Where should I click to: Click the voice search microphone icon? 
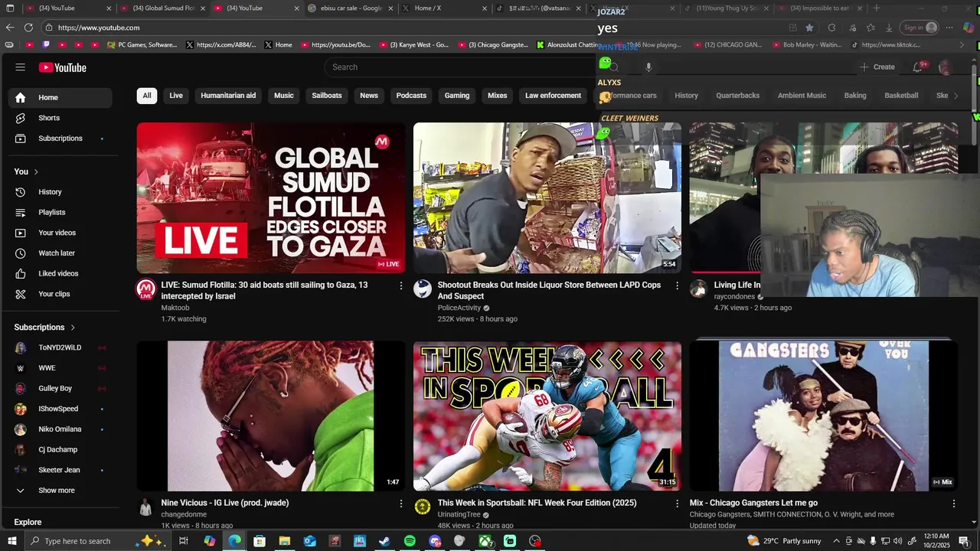[648, 67]
